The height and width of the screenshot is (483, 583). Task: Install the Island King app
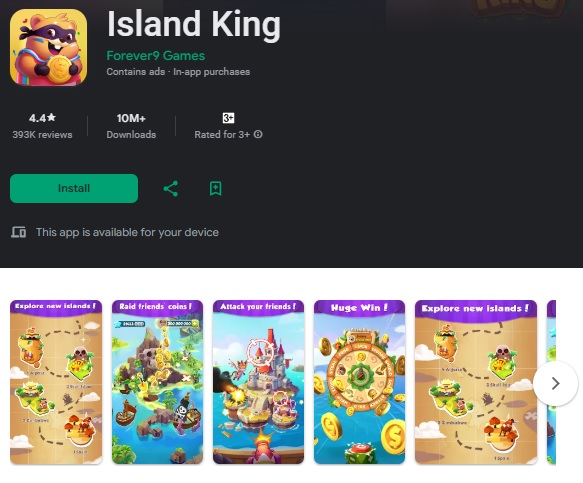pos(74,189)
